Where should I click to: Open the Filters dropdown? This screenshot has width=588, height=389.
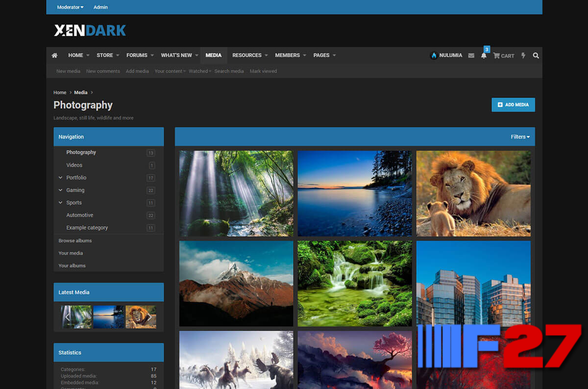point(520,137)
